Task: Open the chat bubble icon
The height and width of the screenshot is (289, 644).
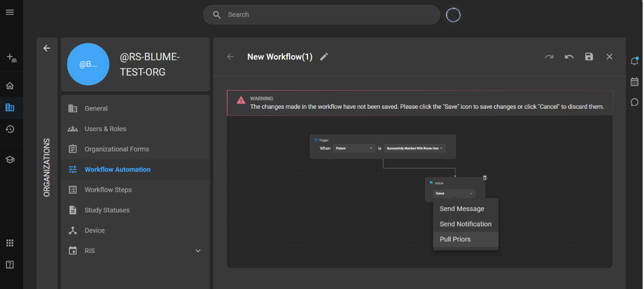Action: (634, 102)
